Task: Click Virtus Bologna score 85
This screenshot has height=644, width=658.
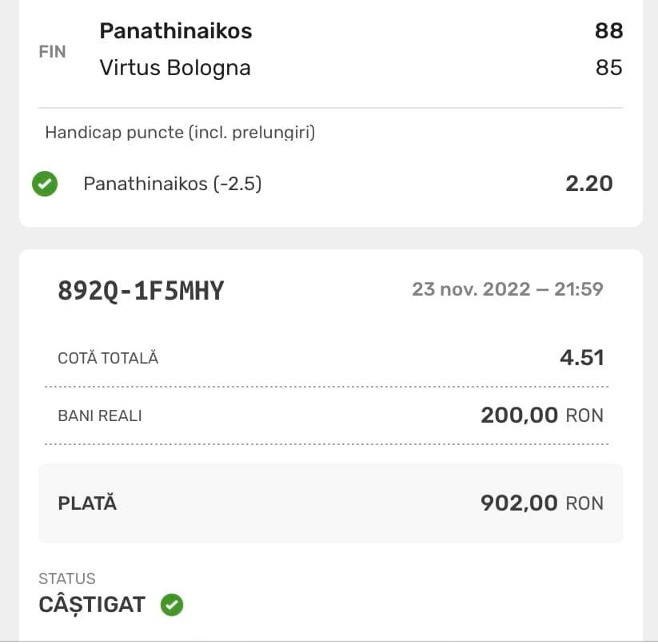Action: click(x=608, y=68)
